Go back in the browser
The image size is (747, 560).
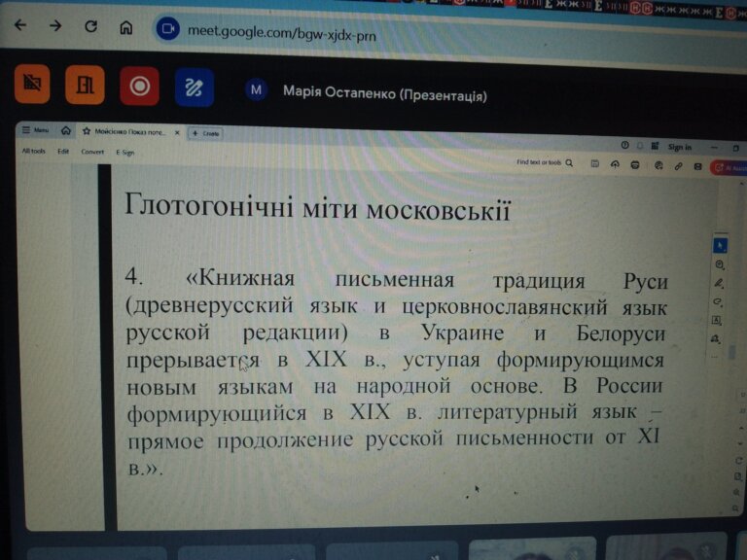20,24
